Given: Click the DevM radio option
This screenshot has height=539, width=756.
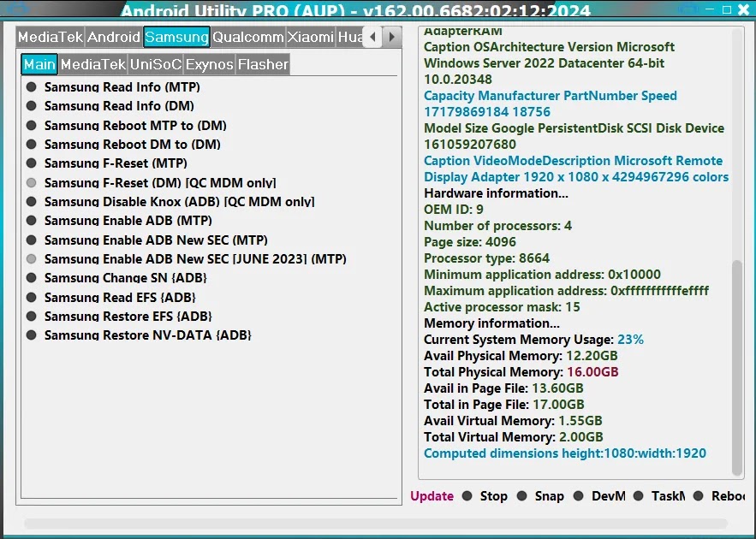Looking at the screenshot, I should (x=599, y=496).
